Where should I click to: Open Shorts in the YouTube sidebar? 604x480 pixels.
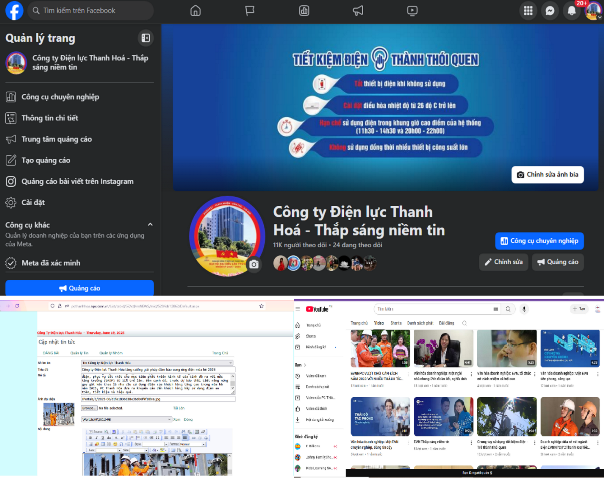point(310,336)
